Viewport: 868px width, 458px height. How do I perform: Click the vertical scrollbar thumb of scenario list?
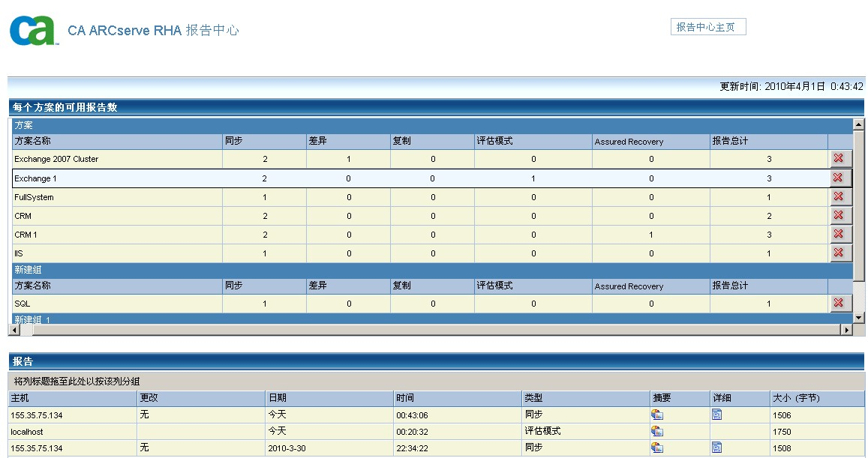[x=858, y=206]
